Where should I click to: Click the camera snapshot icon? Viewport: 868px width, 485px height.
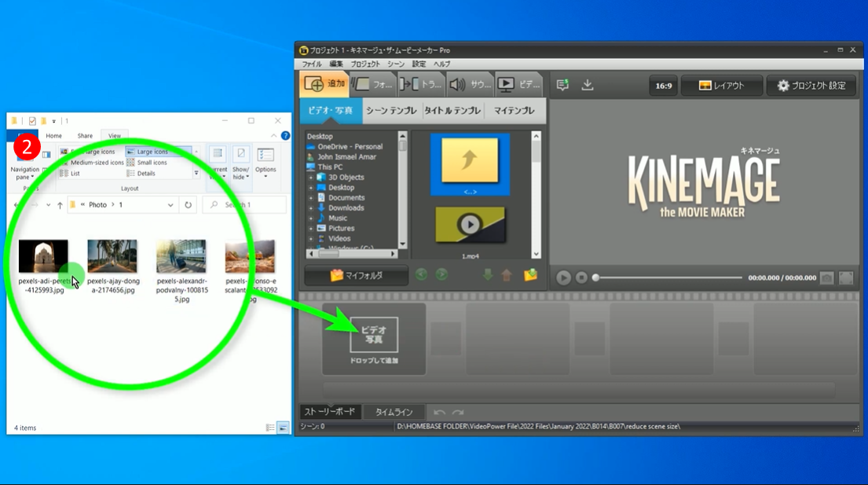(826, 277)
